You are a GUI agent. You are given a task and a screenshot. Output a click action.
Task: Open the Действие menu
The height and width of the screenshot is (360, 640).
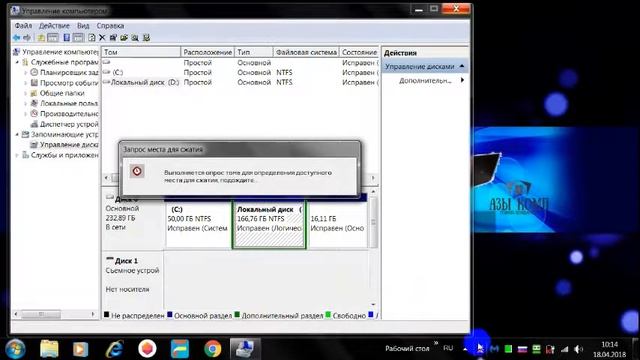(x=54, y=25)
